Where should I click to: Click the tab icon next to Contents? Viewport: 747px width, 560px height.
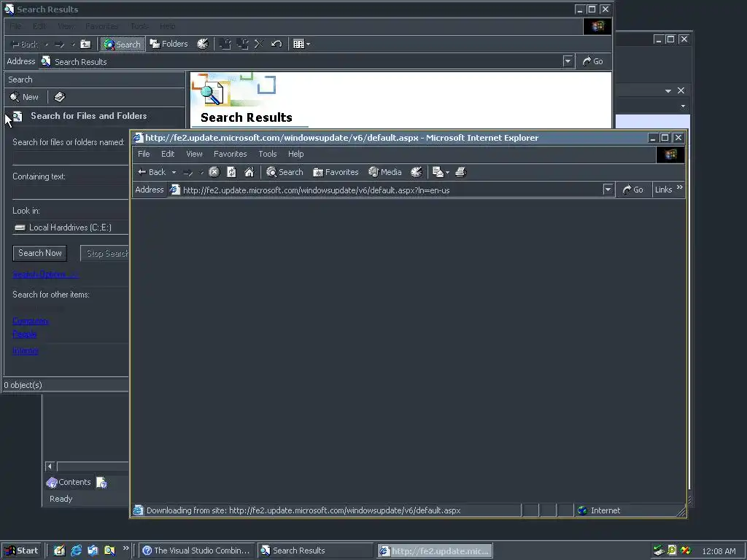pyautogui.click(x=101, y=483)
